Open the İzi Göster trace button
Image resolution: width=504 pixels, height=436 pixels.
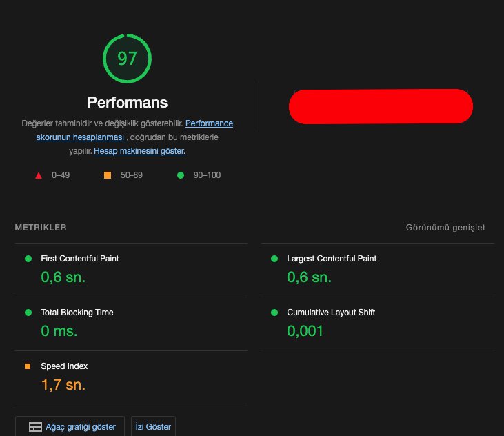[x=153, y=426]
